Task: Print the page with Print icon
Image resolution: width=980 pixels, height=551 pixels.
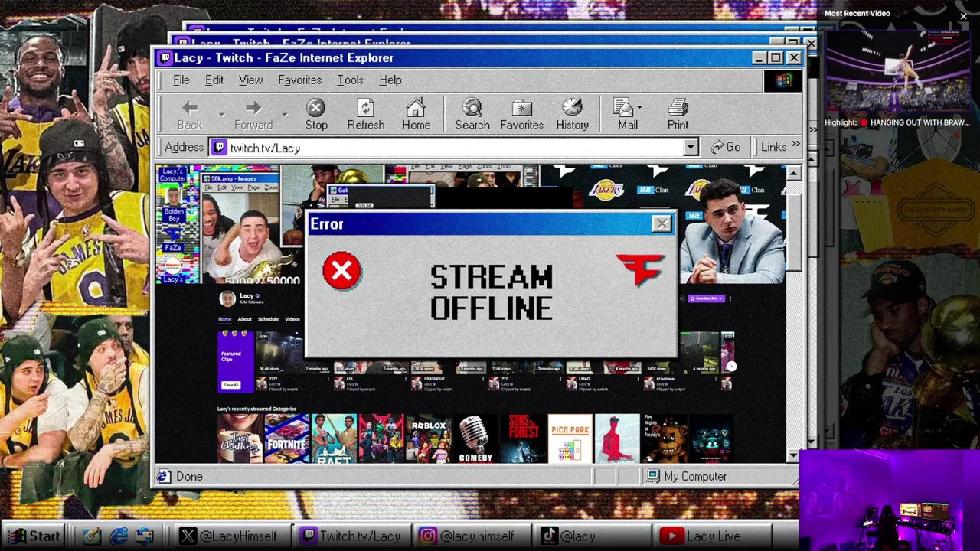Action: click(x=678, y=108)
